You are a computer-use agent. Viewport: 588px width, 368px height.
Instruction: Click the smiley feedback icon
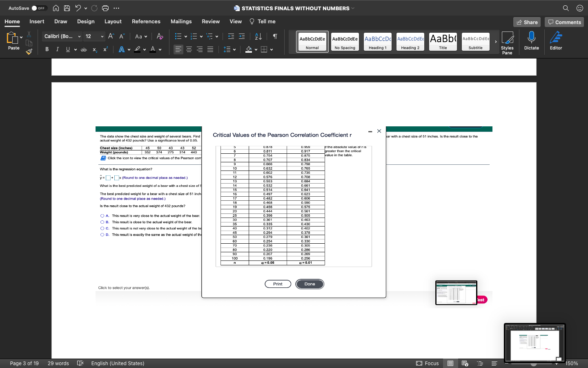coord(579,8)
